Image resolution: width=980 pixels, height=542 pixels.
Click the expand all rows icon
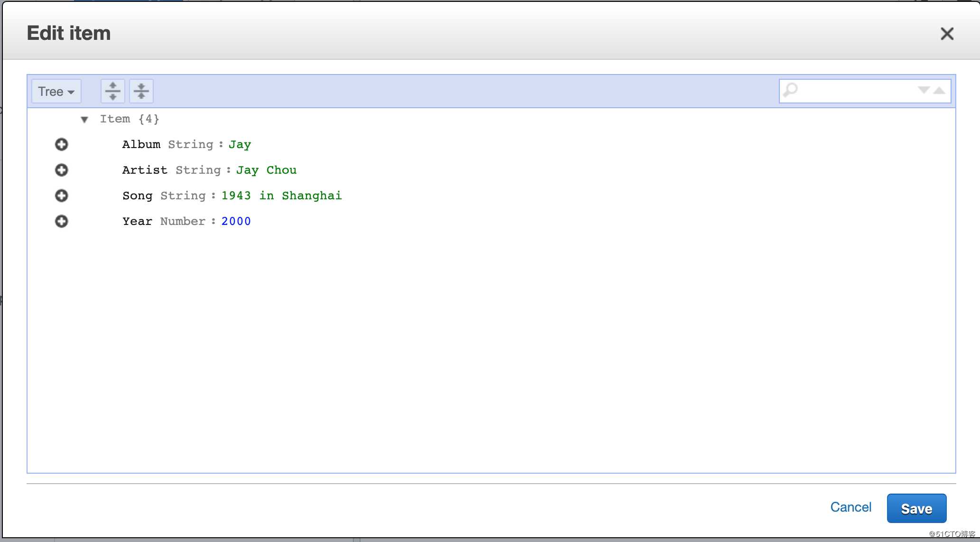(x=111, y=91)
